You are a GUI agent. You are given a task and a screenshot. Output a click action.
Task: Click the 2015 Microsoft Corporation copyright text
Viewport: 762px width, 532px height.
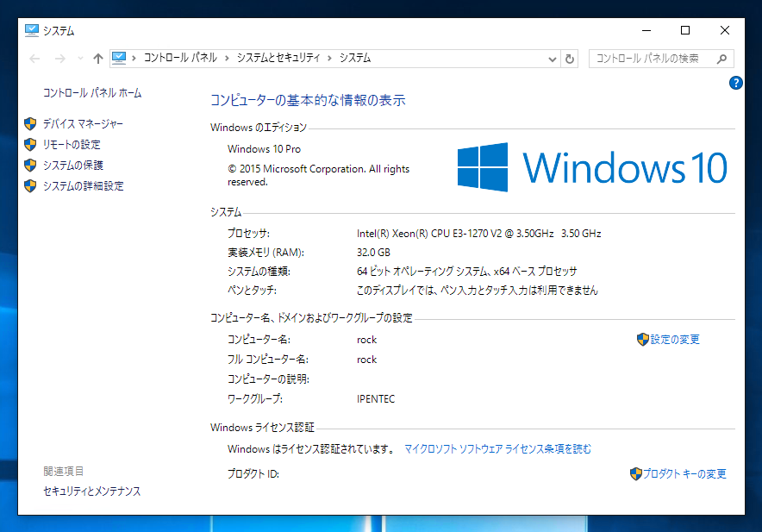click(x=318, y=175)
